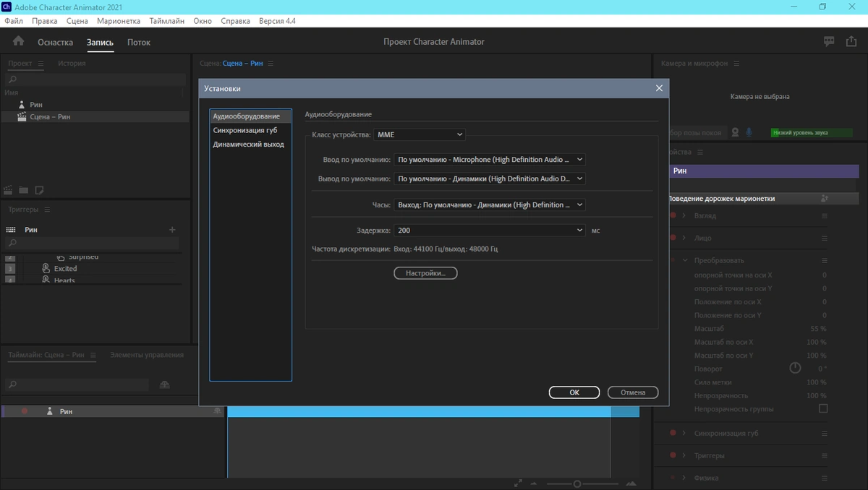Click the Home icon in the workspace bar
This screenshot has width=868, height=490.
(18, 41)
